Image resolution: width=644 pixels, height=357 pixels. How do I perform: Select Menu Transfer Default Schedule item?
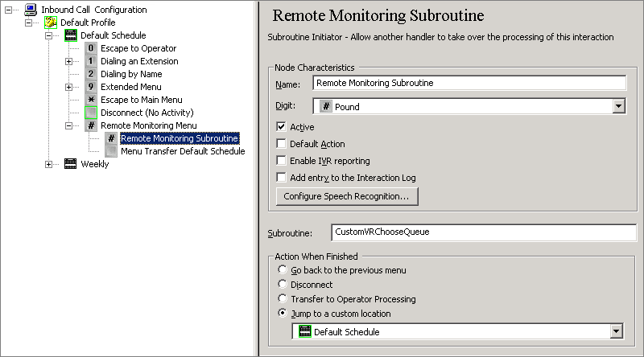click(183, 151)
